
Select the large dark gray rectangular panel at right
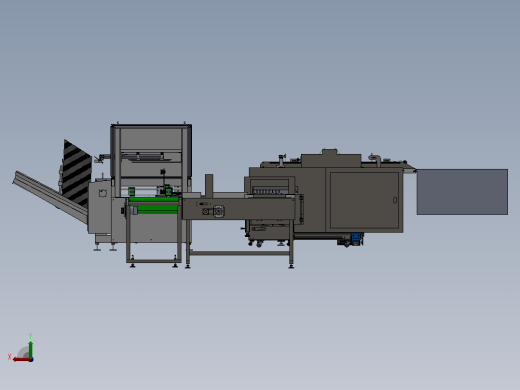[462, 192]
